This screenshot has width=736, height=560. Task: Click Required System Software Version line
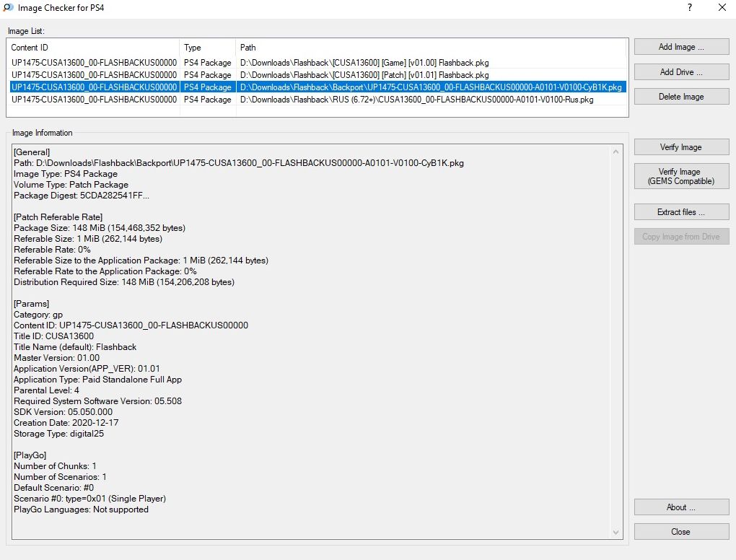click(97, 401)
